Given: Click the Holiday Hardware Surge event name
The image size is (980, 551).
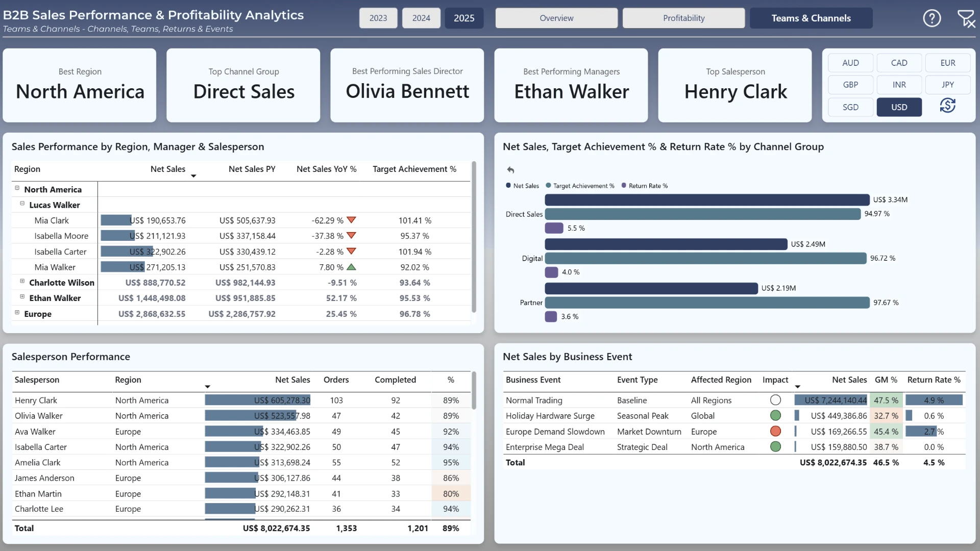Looking at the screenshot, I should pyautogui.click(x=550, y=415).
